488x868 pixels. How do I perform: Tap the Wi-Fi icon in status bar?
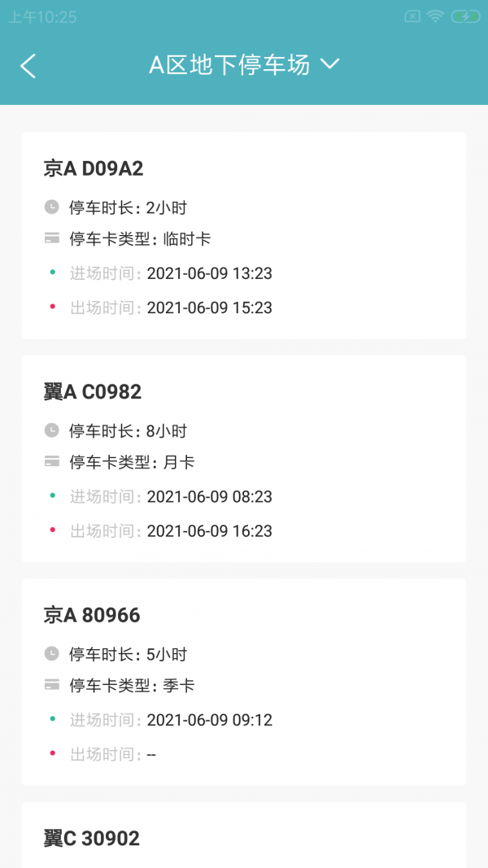[x=436, y=16]
